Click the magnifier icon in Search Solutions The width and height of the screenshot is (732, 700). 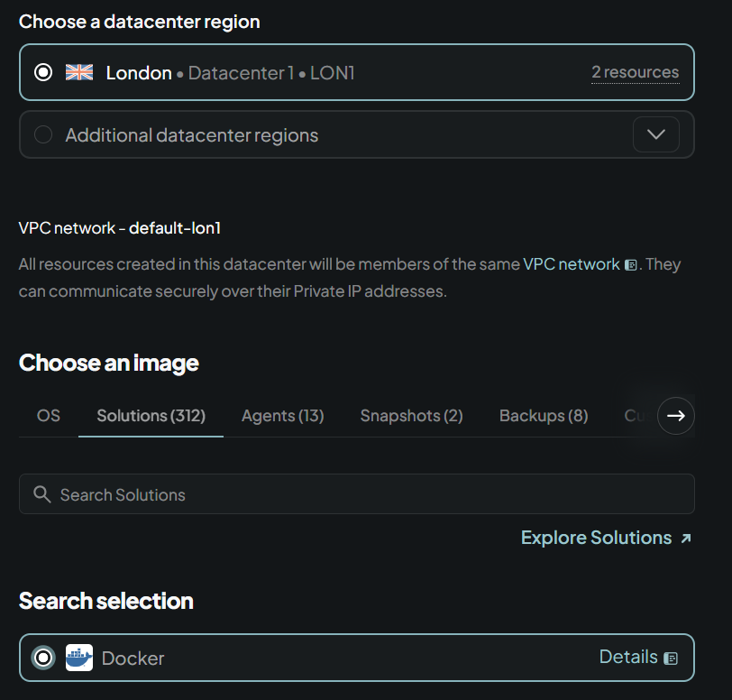42,494
